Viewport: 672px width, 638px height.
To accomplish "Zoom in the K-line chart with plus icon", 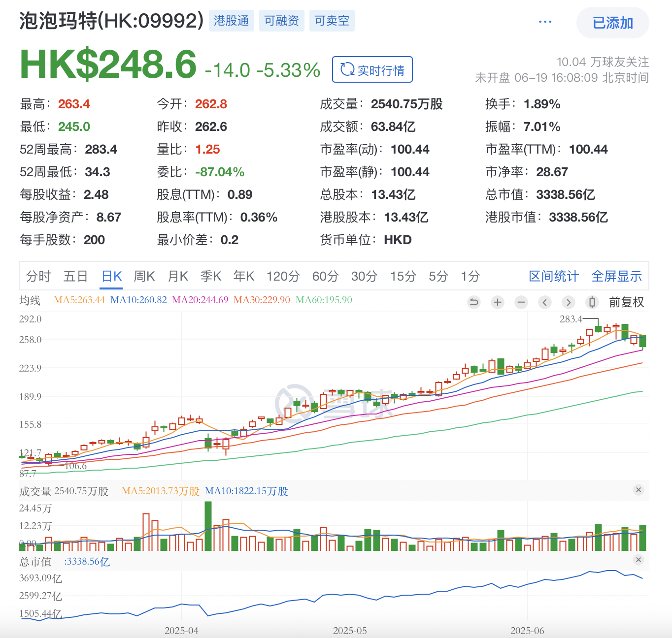I will [498, 302].
